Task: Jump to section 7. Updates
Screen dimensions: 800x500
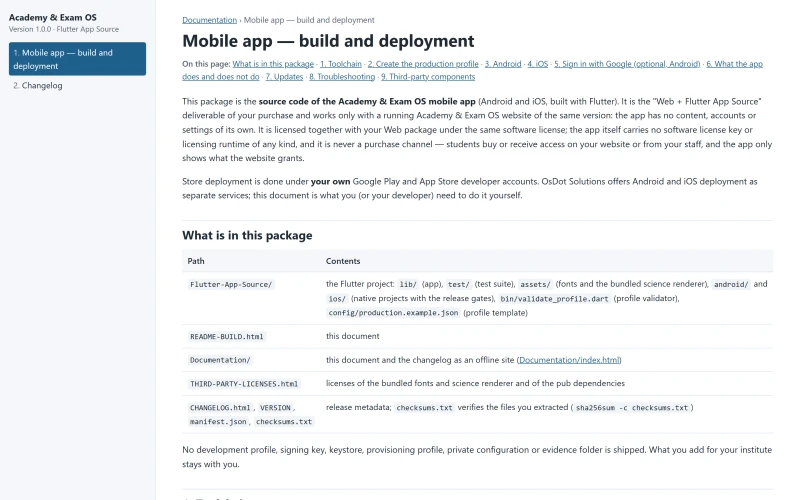Action: click(284, 77)
